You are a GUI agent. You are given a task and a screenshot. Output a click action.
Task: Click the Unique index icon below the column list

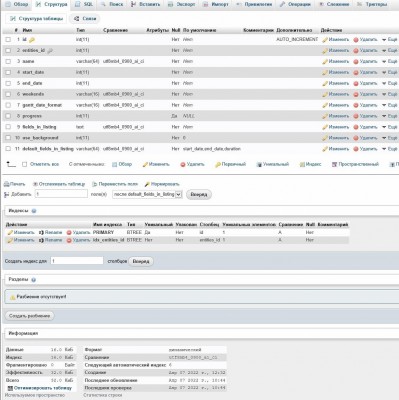click(259, 164)
